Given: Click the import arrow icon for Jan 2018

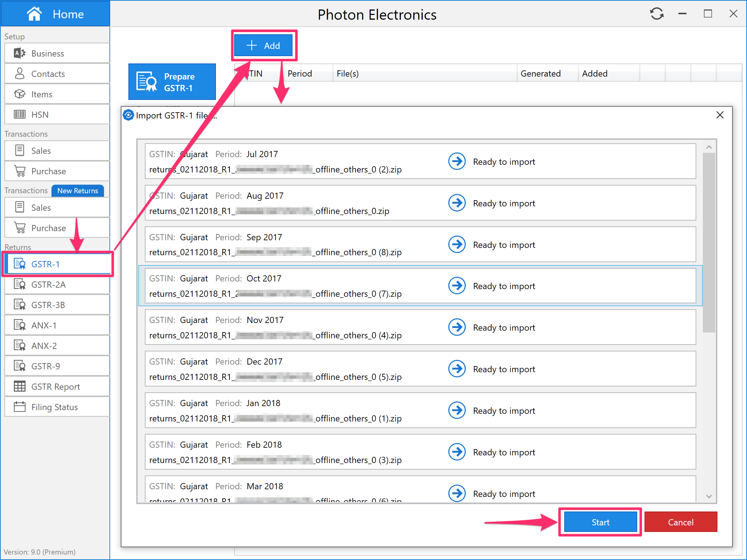Looking at the screenshot, I should [457, 411].
